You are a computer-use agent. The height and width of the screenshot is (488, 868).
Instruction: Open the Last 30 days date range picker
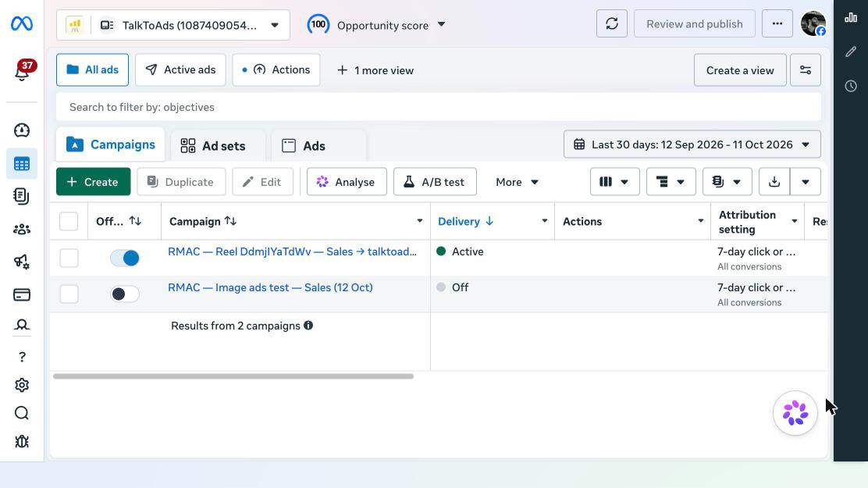point(692,144)
